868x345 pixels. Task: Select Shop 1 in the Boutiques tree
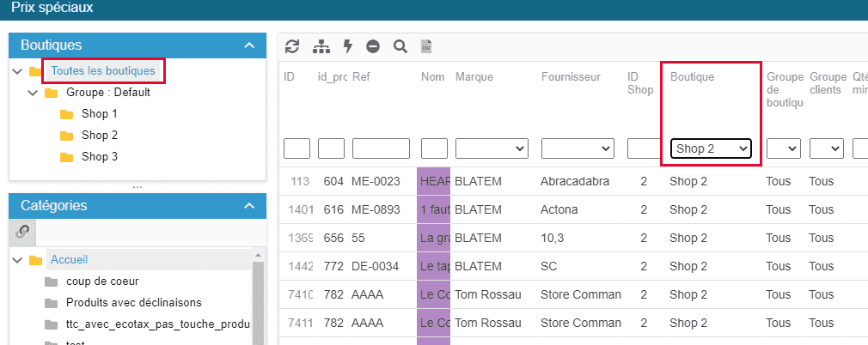point(99,114)
